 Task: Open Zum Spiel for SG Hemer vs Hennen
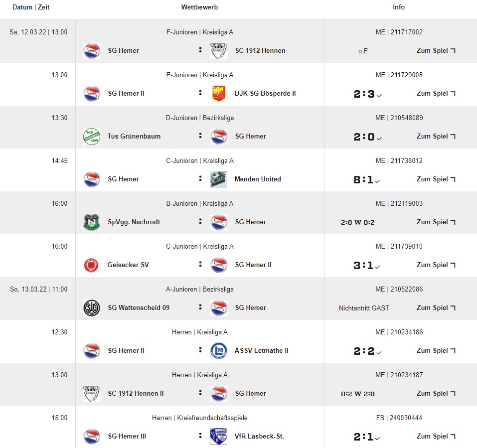[436, 51]
